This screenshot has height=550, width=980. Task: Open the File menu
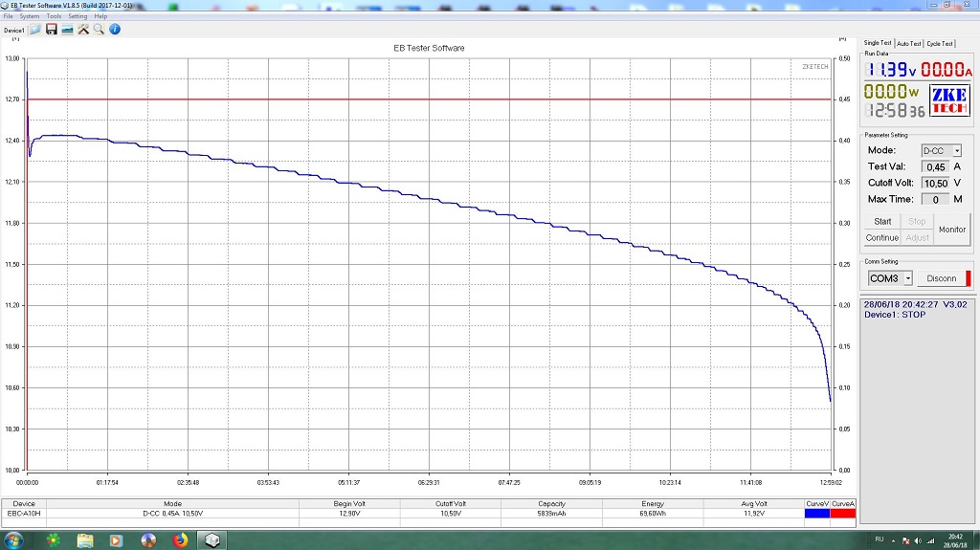pyautogui.click(x=8, y=16)
